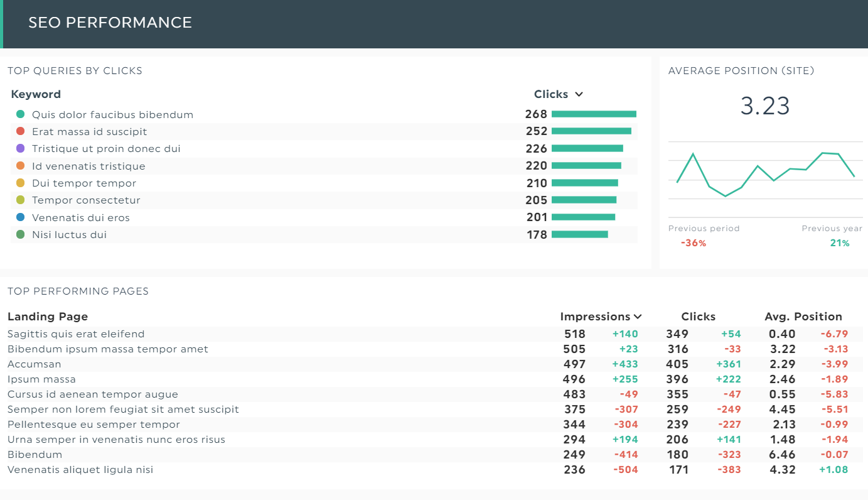Viewport: 868px width, 500px height.
Task: Select the yellow dot for Dui tempor tempor
Action: tap(20, 183)
